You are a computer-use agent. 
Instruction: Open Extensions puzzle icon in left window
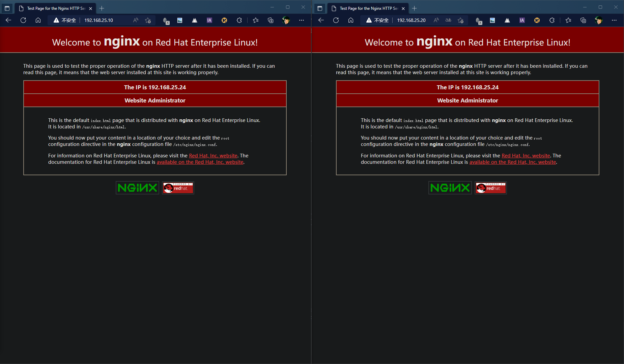click(239, 20)
